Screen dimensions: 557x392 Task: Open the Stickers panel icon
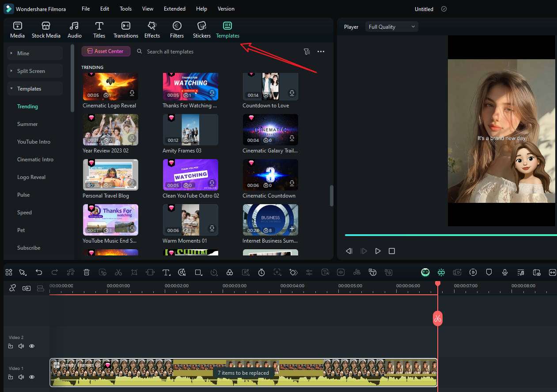tap(202, 26)
